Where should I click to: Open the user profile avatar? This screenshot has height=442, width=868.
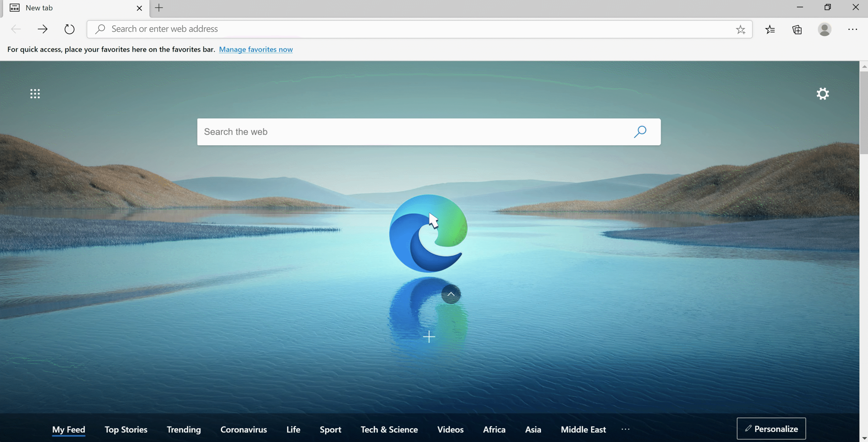[x=824, y=29]
